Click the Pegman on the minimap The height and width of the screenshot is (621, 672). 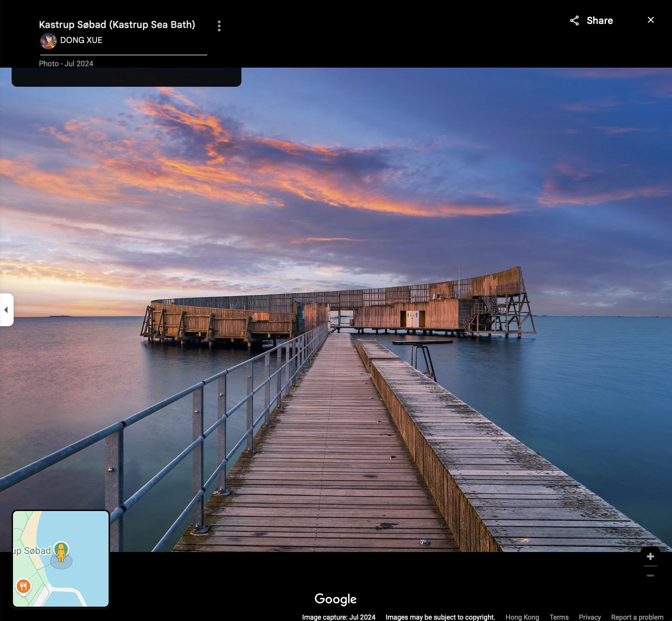pos(61,552)
